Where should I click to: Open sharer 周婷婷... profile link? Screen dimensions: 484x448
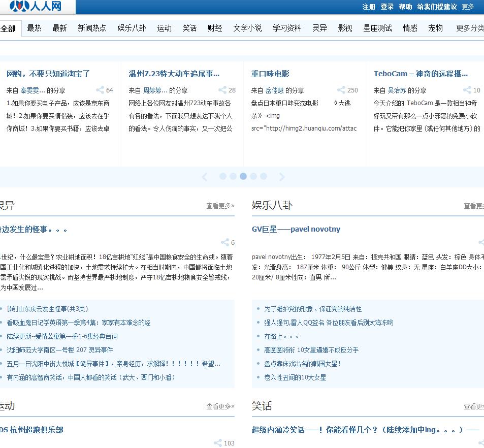(155, 90)
